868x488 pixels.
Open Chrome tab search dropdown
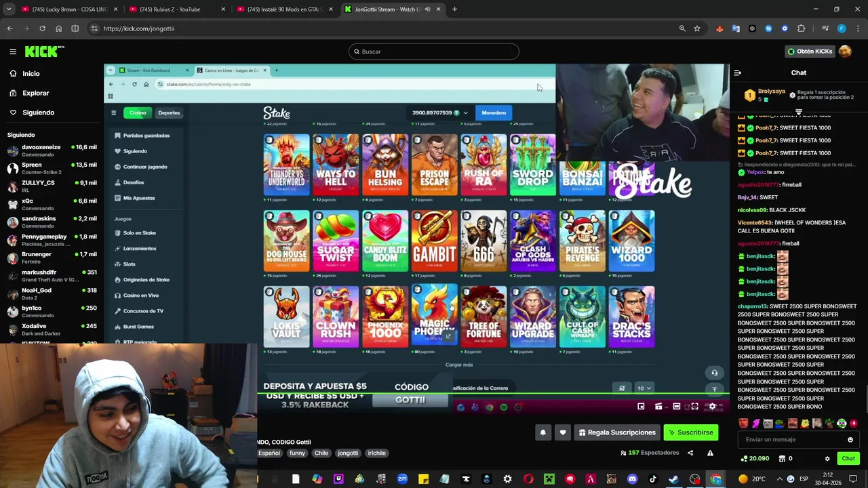9,9
